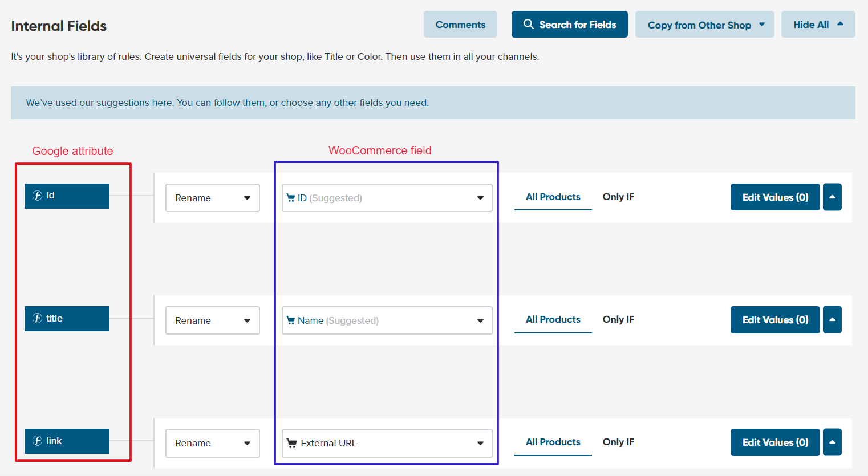This screenshot has width=868, height=476.
Task: Click cart icon in ID (Suggested) field
Action: click(291, 198)
